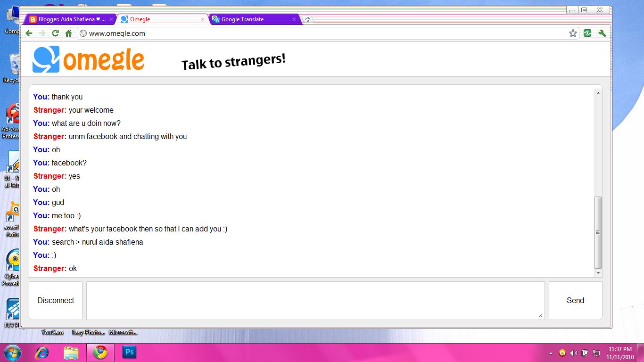Open the volume control in the tray
Screen dimensions: 644x362
pyautogui.click(x=573, y=353)
